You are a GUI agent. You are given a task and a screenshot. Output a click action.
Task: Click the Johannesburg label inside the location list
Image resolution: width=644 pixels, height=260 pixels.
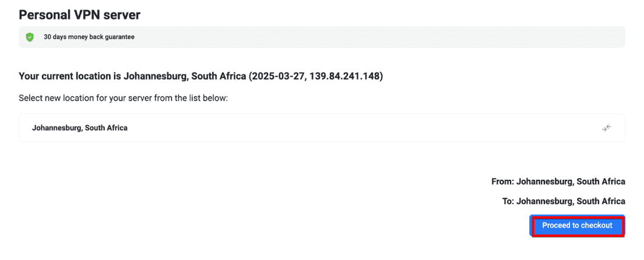(79, 128)
